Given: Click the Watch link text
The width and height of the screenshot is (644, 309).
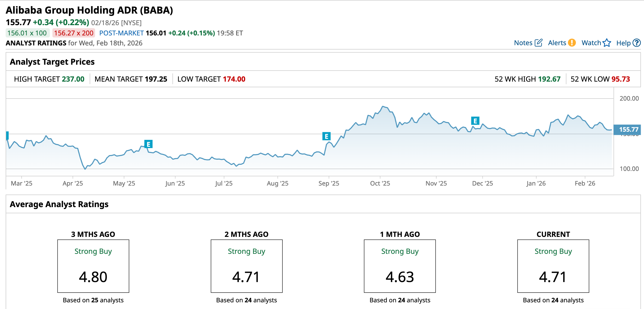Looking at the screenshot, I should tap(591, 43).
